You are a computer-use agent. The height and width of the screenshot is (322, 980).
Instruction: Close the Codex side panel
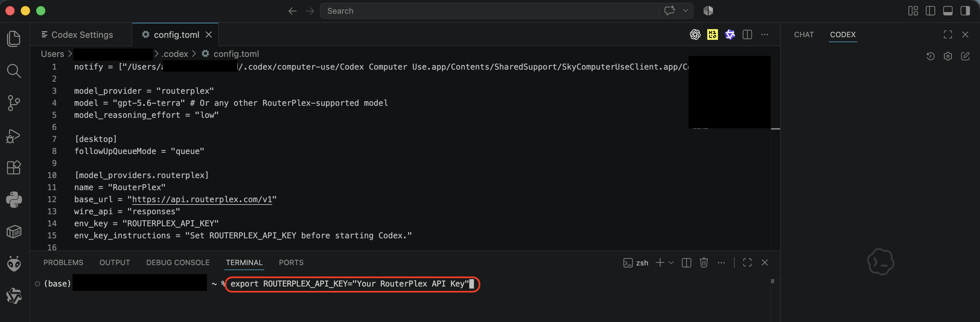point(965,35)
